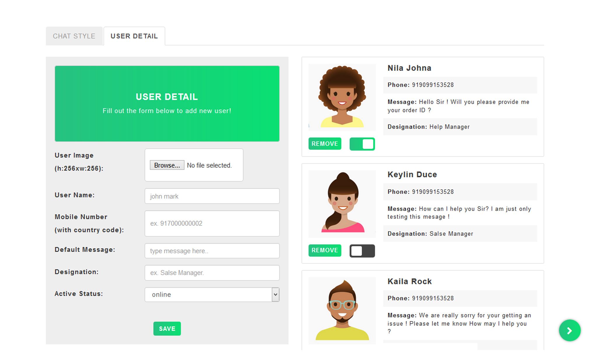Image resolution: width=597 pixels, height=364 pixels.
Task: Click the name Nila Johna
Action: tap(409, 68)
